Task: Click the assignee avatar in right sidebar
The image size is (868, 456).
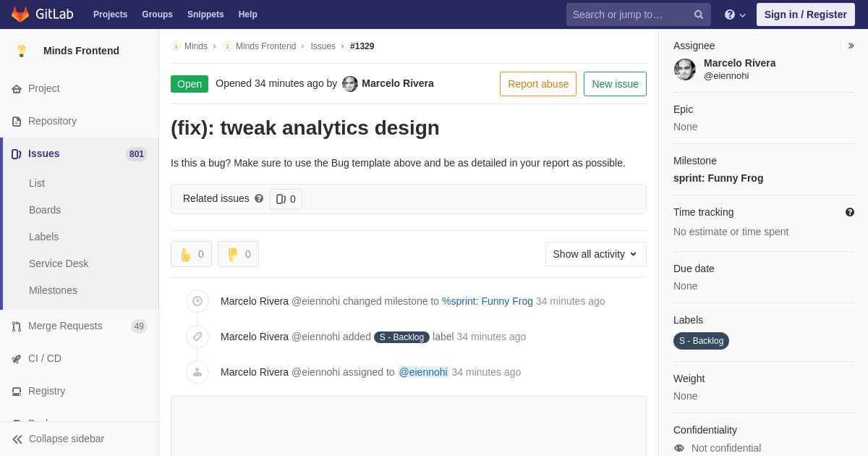Action: click(685, 69)
